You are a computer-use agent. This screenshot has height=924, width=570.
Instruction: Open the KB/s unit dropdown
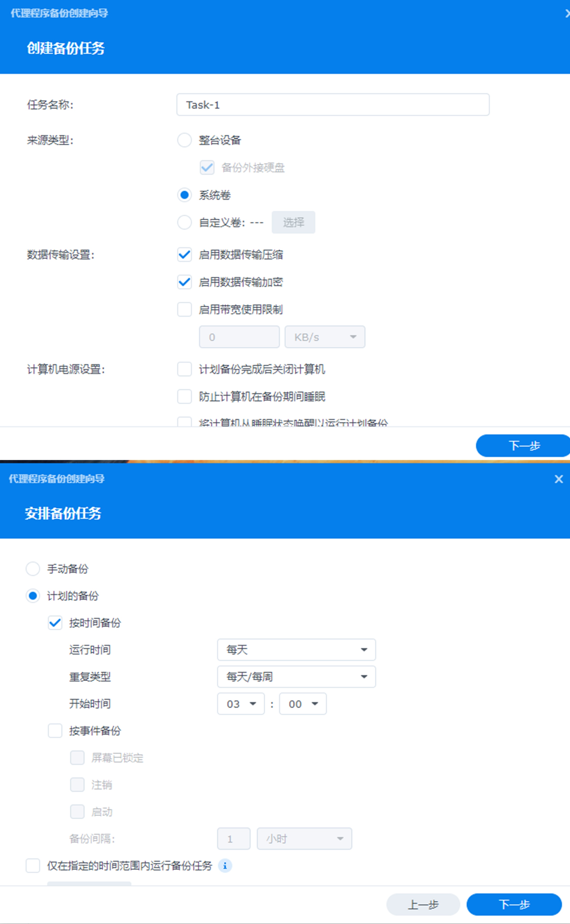[325, 336]
